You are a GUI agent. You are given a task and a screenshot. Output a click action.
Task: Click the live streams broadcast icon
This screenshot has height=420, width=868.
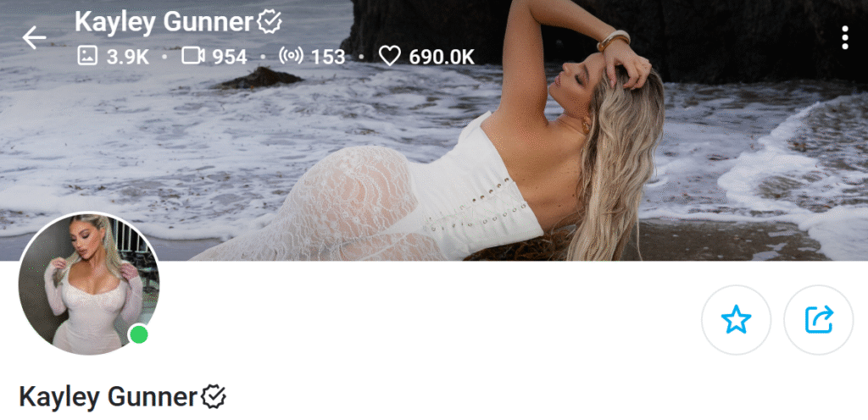(x=291, y=56)
